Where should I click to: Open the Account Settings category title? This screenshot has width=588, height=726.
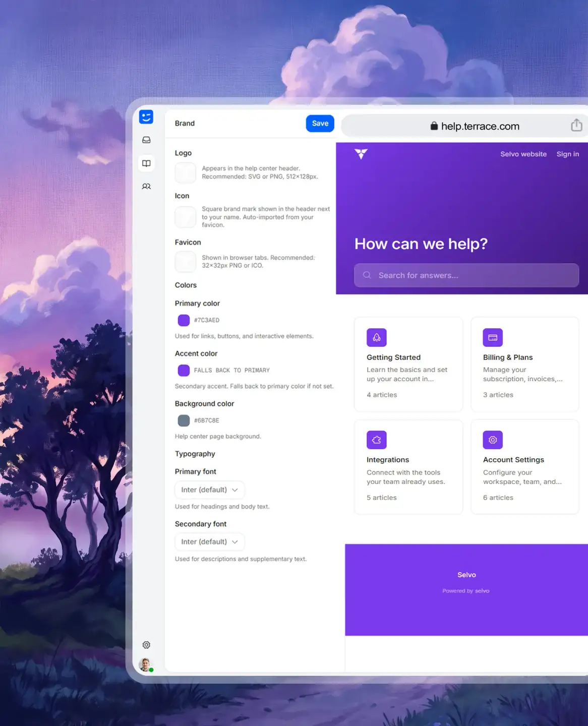[513, 460]
